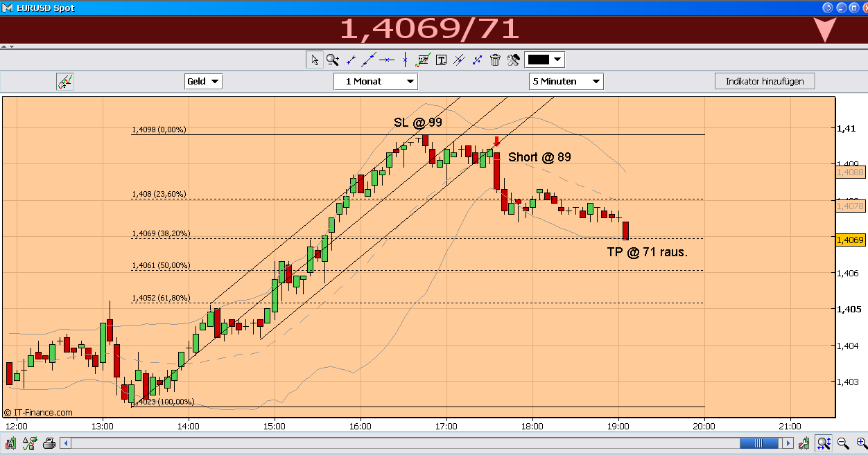Click the candlestick save icon at bottom left
Viewport: 868px width, 455px height.
tap(12, 443)
